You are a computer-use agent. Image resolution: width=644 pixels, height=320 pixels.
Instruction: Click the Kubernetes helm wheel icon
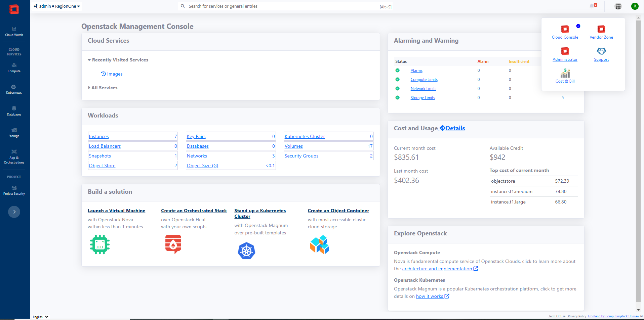point(246,251)
